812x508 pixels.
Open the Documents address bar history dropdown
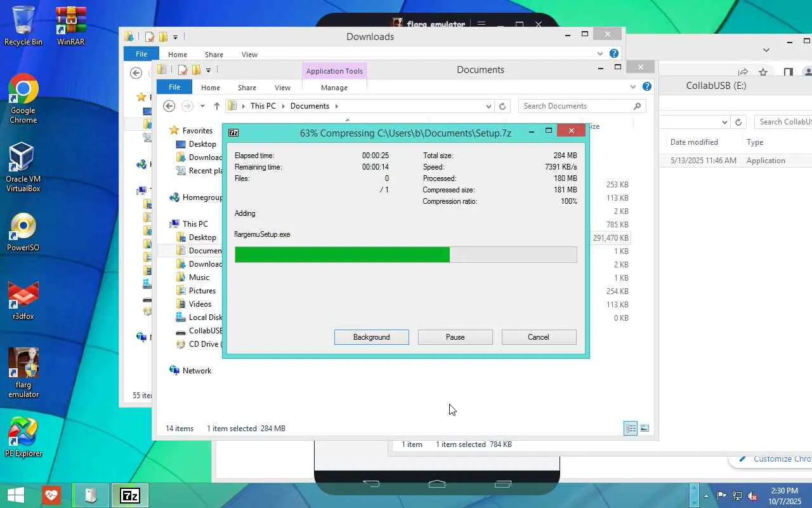point(488,106)
